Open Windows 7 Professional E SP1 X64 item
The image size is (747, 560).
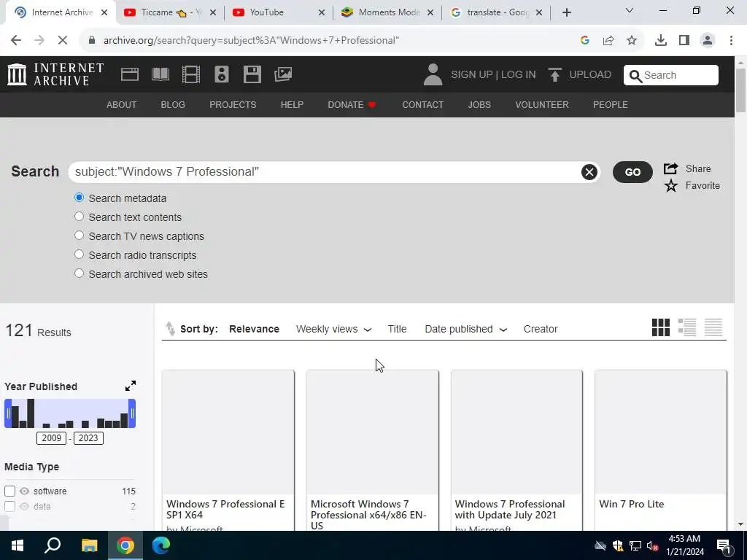228,450
